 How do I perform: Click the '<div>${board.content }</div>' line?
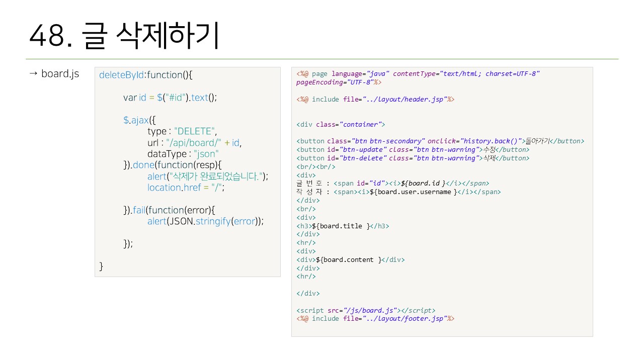(351, 259)
